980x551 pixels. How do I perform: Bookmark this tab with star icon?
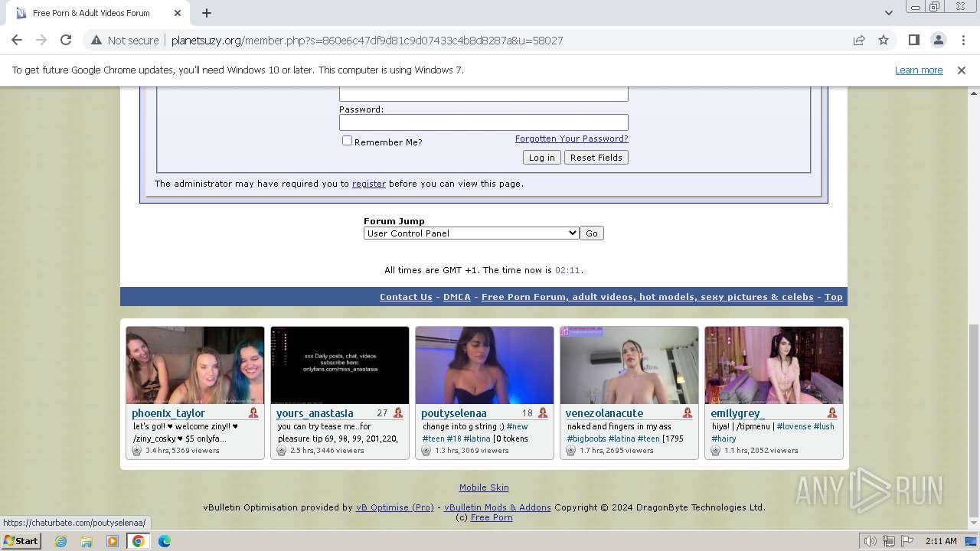(x=884, y=40)
